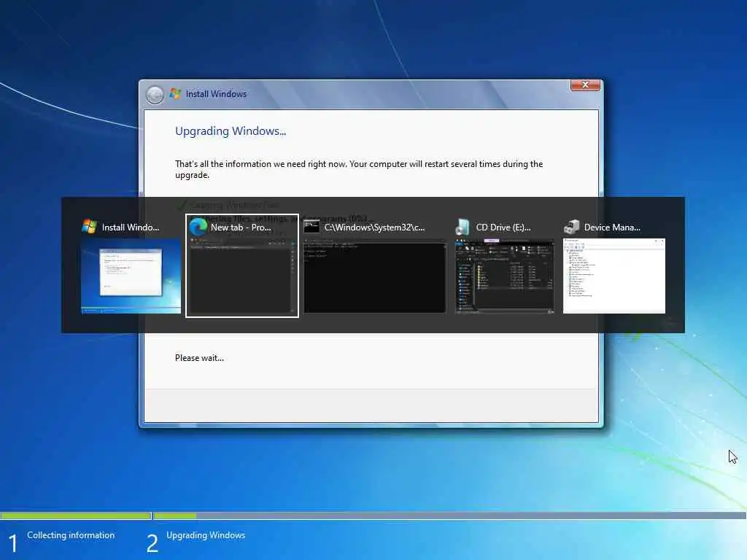
Task: Switch to the New tab browser thumbnail
Action: (242, 276)
